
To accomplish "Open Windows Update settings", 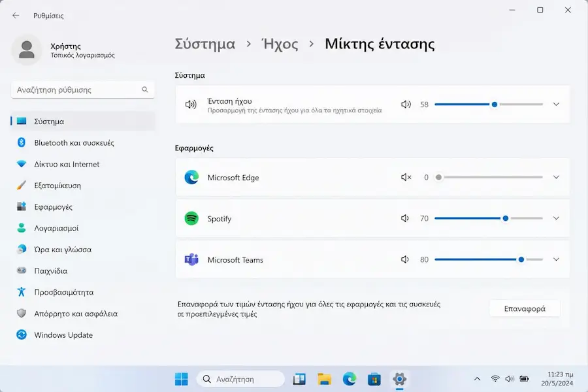I will click(x=83, y=335).
